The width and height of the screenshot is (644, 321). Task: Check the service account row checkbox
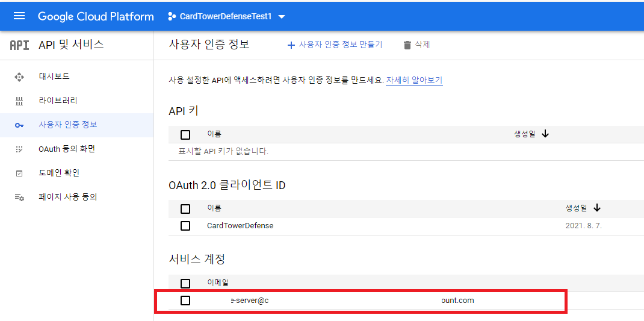(185, 301)
